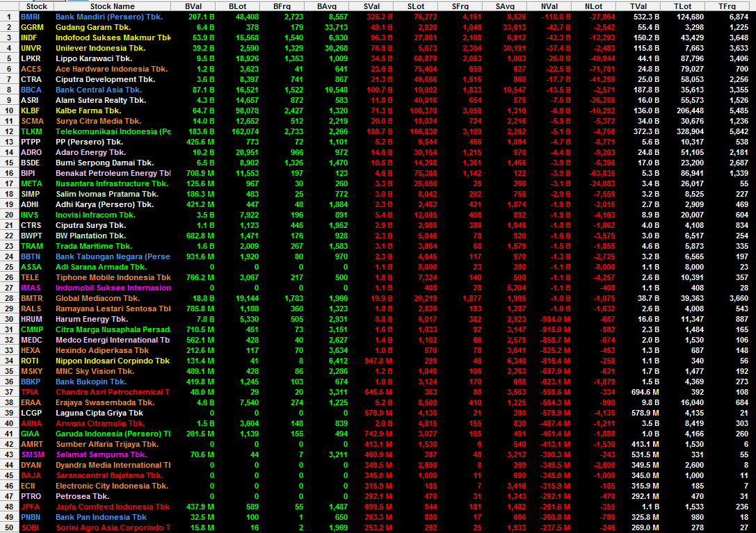This screenshot has height=533, width=756.
Task: Click the SLot column header
Action: (x=416, y=6)
